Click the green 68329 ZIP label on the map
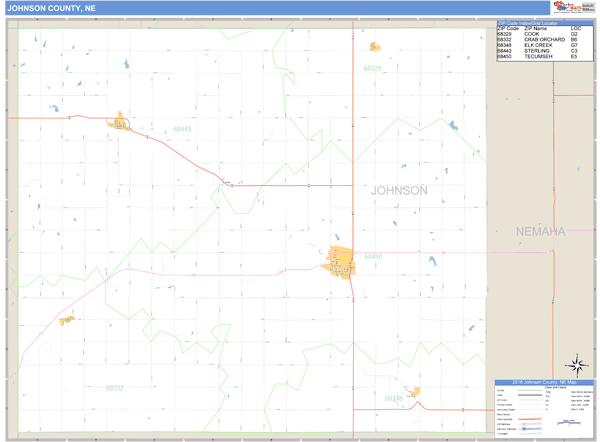This screenshot has height=442, width=600. coord(372,69)
